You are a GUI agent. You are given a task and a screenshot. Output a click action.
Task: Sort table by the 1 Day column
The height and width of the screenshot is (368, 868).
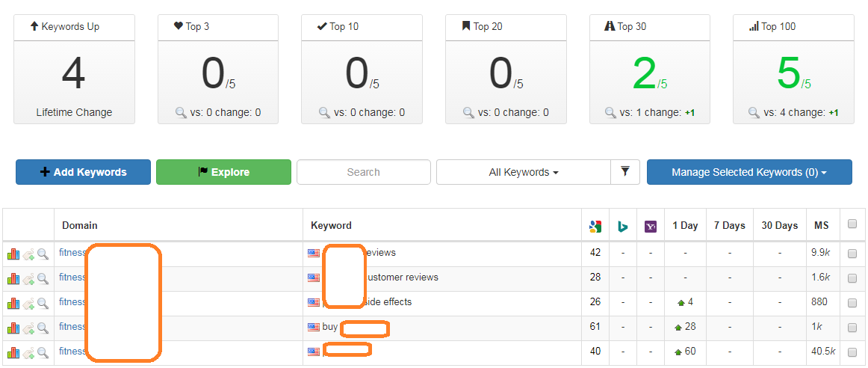pos(684,225)
